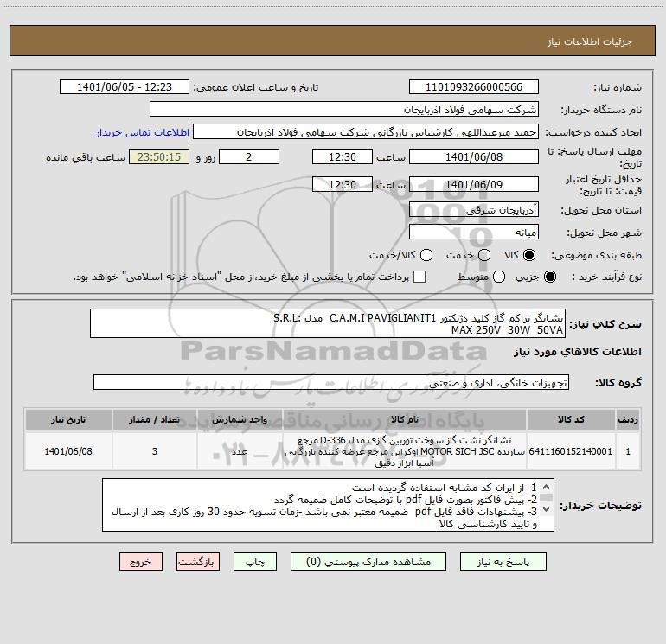Click the buyer notes text area
The image size is (666, 644).
(328, 505)
